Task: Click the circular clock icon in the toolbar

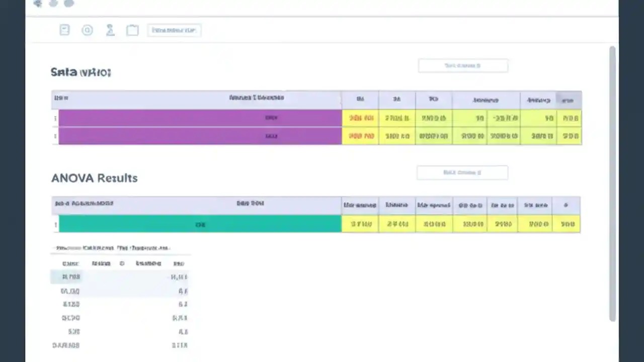Action: pyautogui.click(x=87, y=30)
